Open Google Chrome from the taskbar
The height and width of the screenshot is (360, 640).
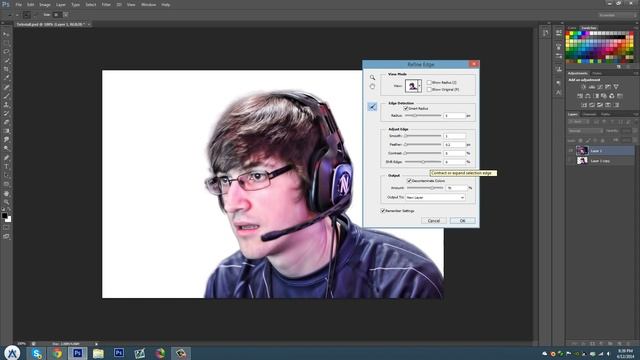point(57,353)
